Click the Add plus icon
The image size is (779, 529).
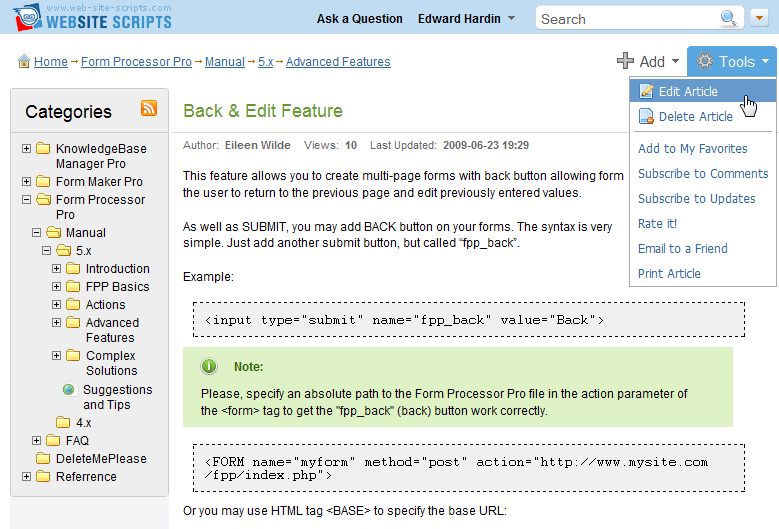(x=625, y=61)
